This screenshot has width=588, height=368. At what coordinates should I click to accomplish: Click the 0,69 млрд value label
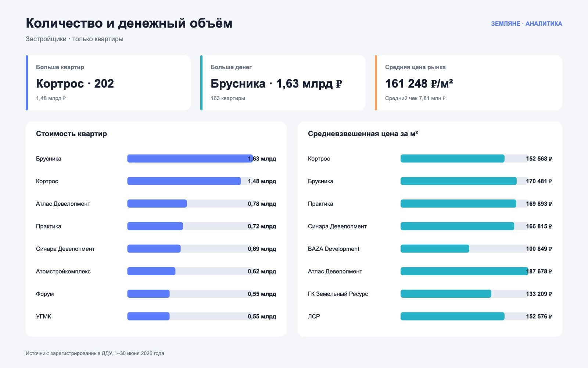[x=262, y=249]
